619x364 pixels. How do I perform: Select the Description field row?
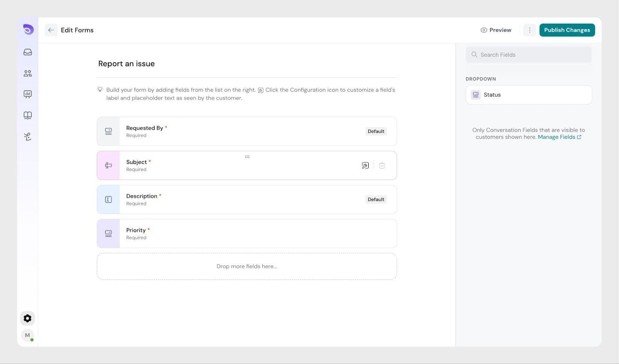click(246, 200)
